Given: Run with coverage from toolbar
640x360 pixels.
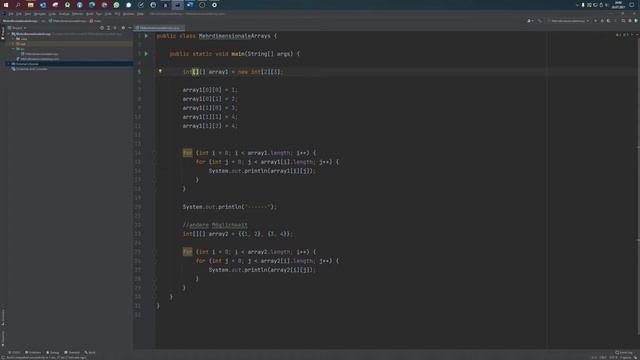Looking at the screenshot, I should (x=609, y=20).
